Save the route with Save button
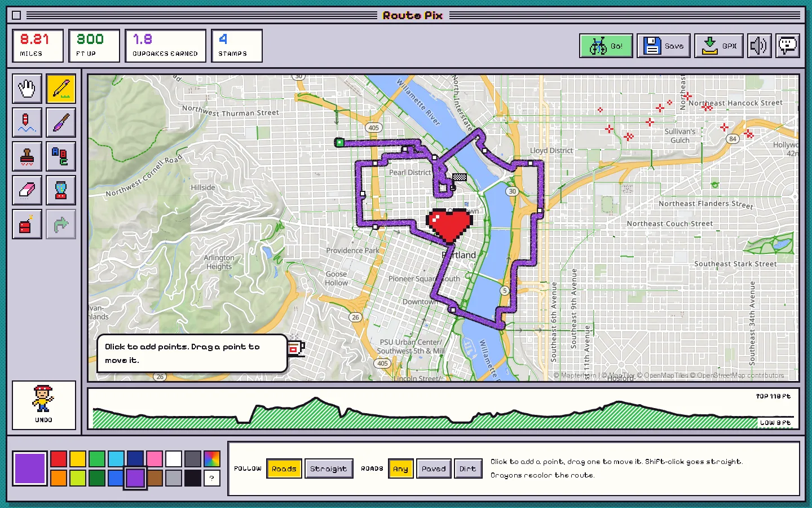 [x=664, y=46]
